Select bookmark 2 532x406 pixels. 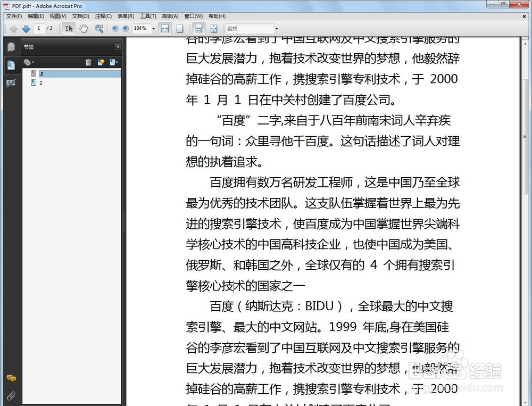click(41, 83)
